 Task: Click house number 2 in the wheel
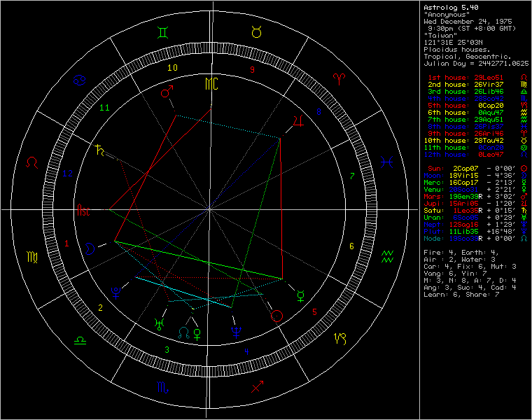click(x=100, y=308)
